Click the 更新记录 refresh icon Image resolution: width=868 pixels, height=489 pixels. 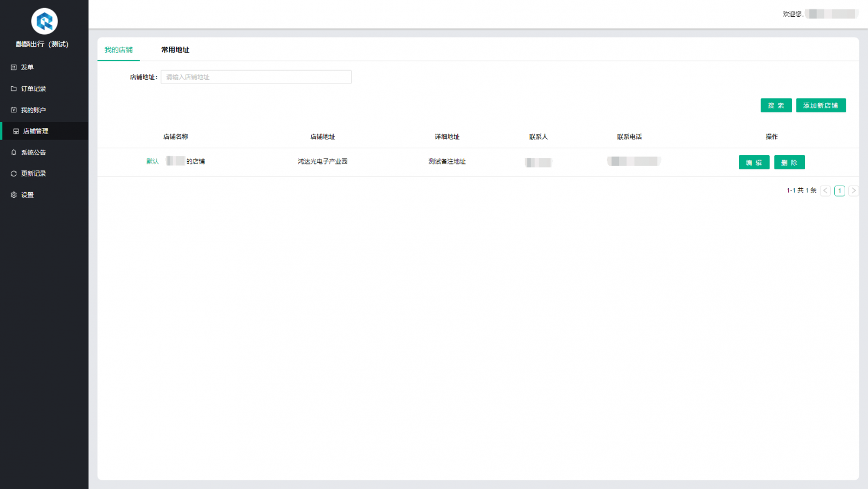point(14,174)
